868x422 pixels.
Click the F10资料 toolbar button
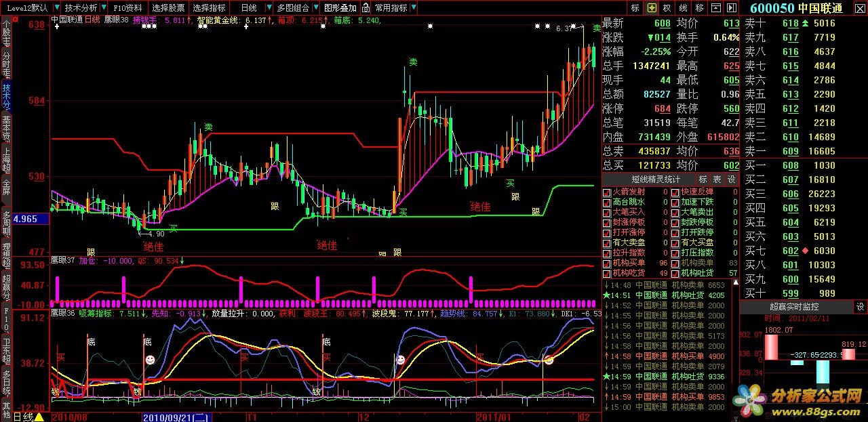tap(128, 8)
